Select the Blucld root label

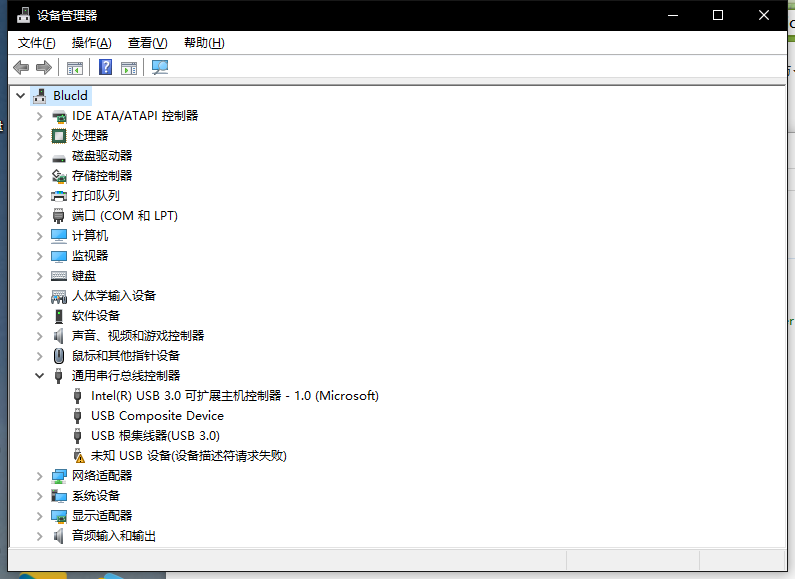70,96
